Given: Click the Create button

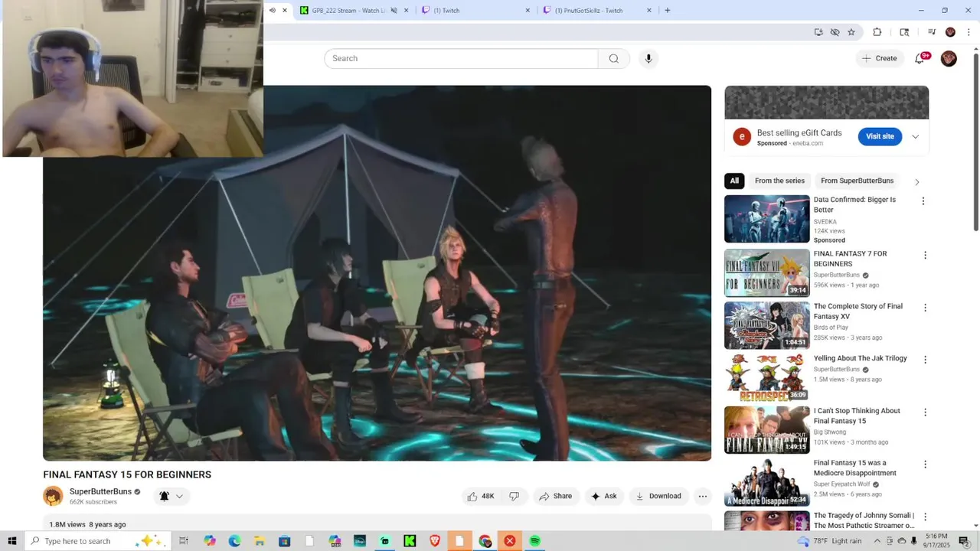Looking at the screenshot, I should tap(879, 58).
